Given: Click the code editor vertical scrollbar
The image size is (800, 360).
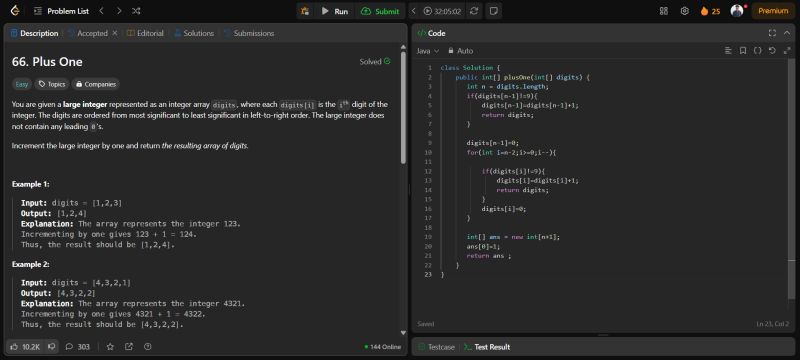Looking at the screenshot, I should tap(791, 178).
